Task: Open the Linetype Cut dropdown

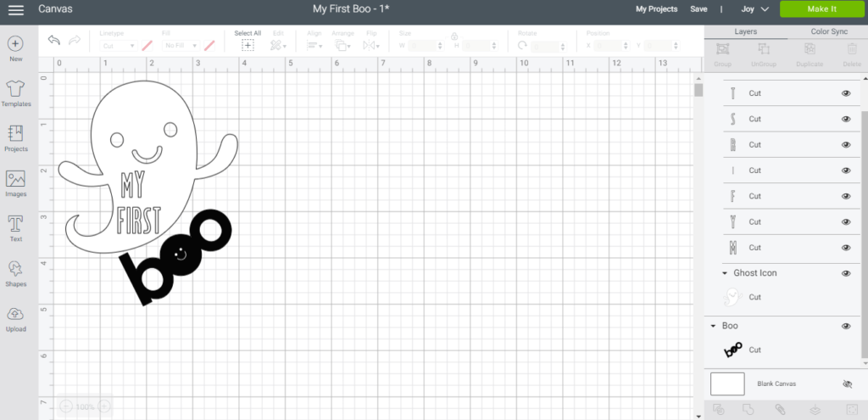Action: coord(119,46)
